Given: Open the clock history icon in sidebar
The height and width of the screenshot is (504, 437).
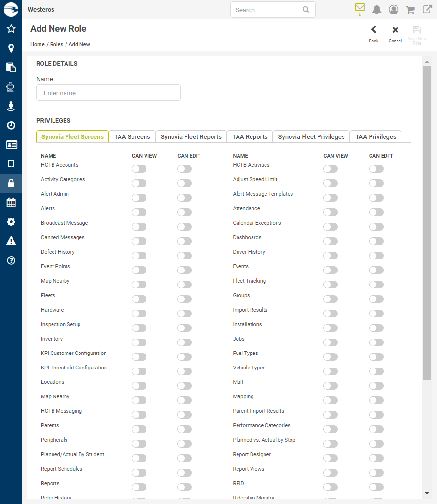Looking at the screenshot, I should [x=11, y=125].
